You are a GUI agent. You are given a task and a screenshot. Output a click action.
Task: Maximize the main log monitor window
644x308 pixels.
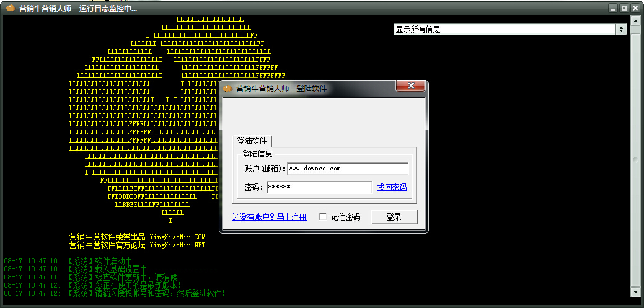click(x=624, y=8)
